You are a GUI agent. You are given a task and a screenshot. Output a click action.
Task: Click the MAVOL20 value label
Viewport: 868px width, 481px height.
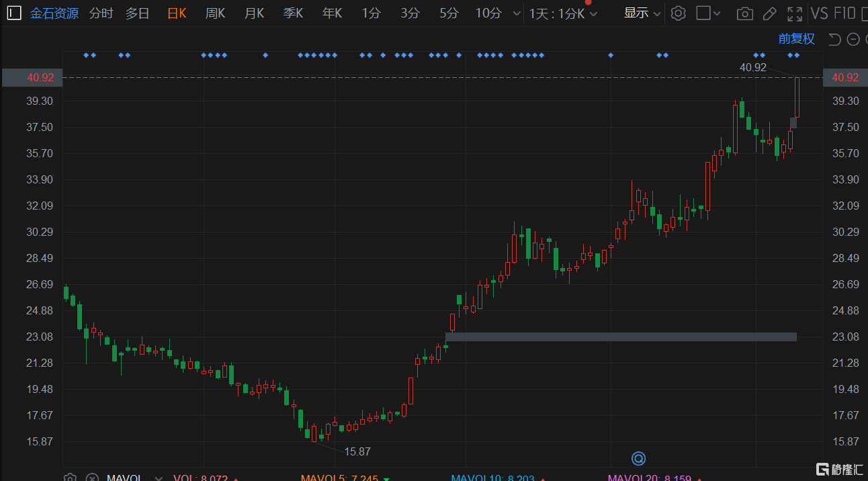click(650, 478)
